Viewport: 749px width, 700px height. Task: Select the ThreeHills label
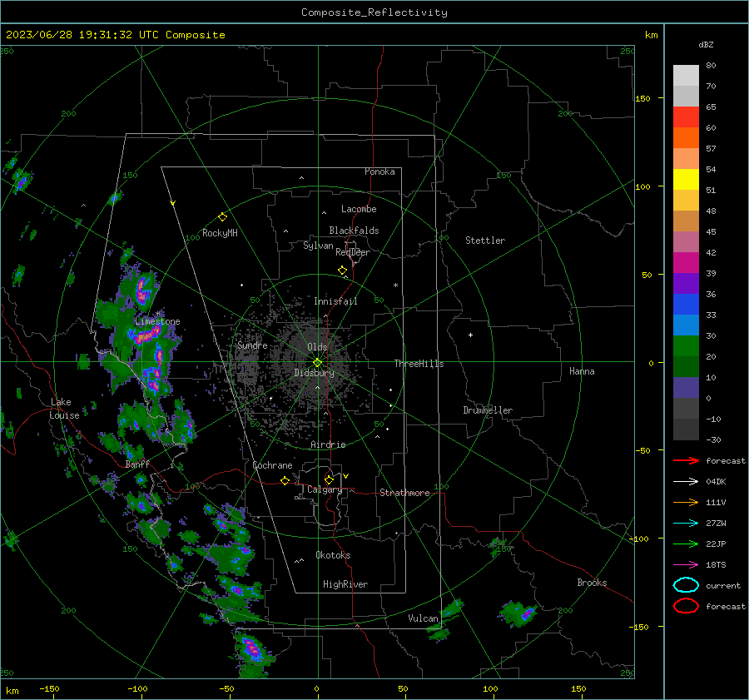pyautogui.click(x=419, y=364)
